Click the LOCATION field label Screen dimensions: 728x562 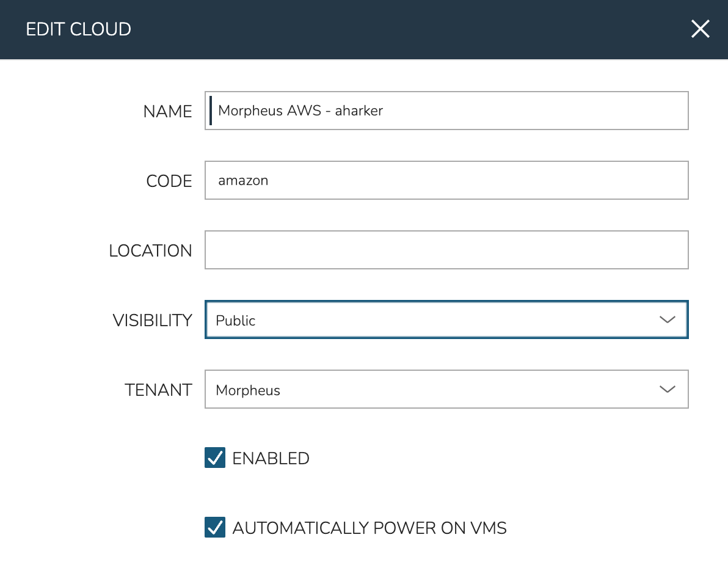coord(150,250)
